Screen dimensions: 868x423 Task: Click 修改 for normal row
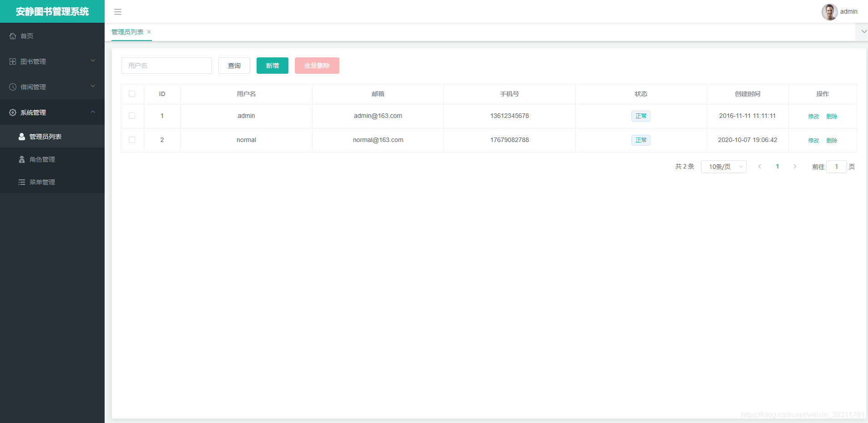[x=813, y=140]
